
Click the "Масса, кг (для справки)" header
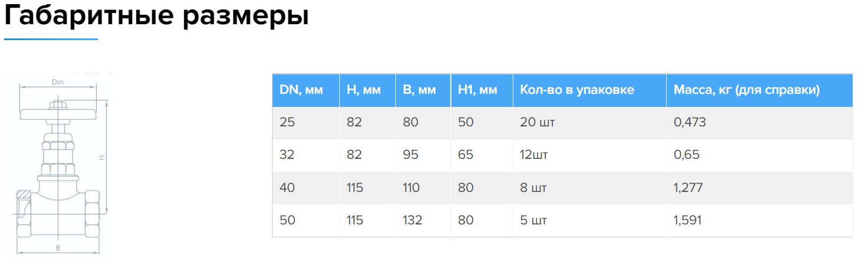click(x=746, y=90)
